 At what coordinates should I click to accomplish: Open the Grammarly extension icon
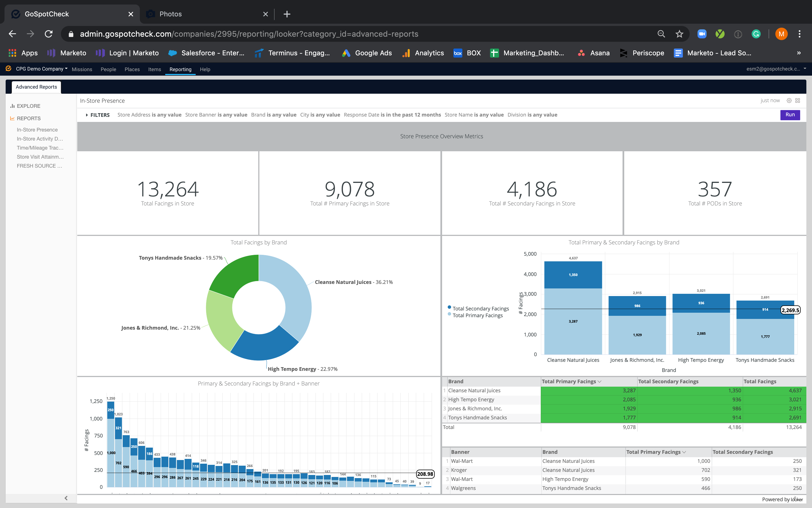(x=756, y=34)
